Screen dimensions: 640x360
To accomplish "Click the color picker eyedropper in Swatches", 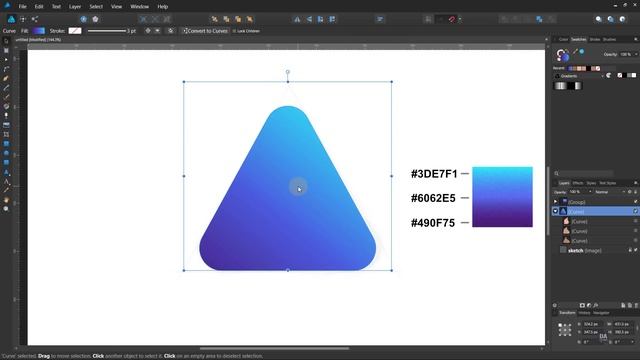I will (x=575, y=51).
